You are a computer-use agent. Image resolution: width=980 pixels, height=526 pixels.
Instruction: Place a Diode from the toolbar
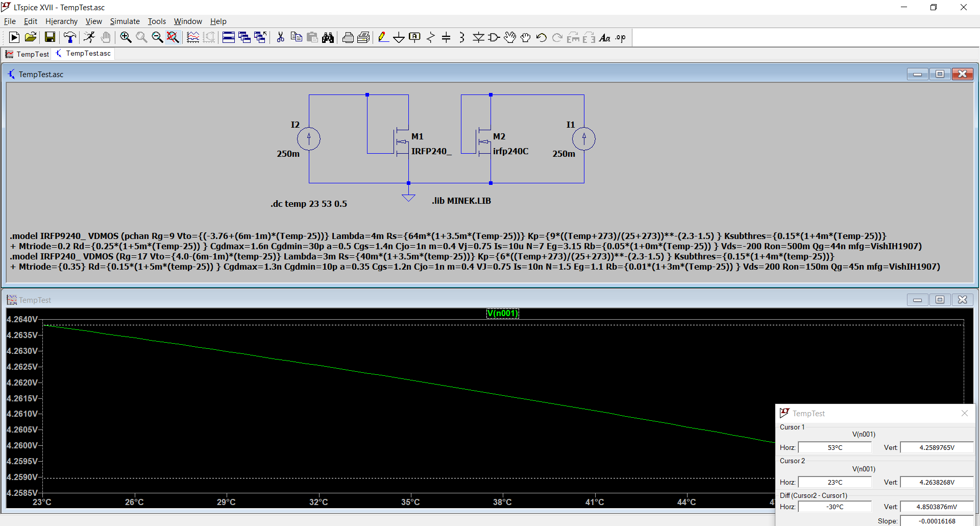click(x=478, y=37)
